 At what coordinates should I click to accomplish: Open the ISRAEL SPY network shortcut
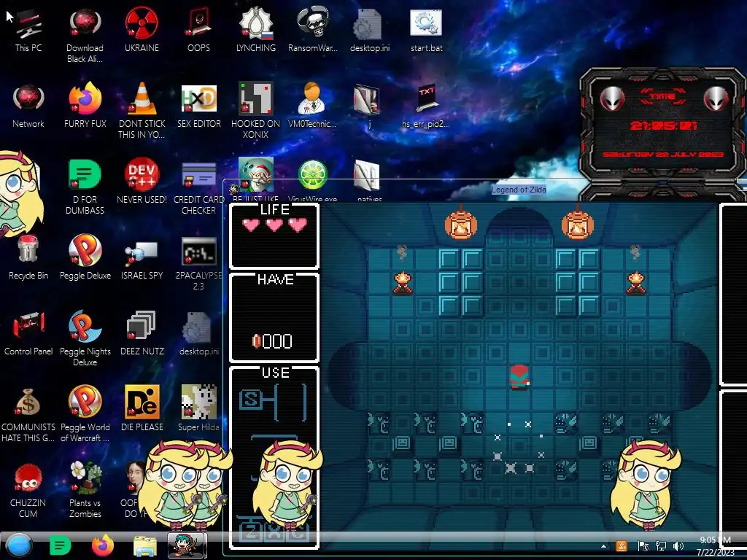click(142, 261)
